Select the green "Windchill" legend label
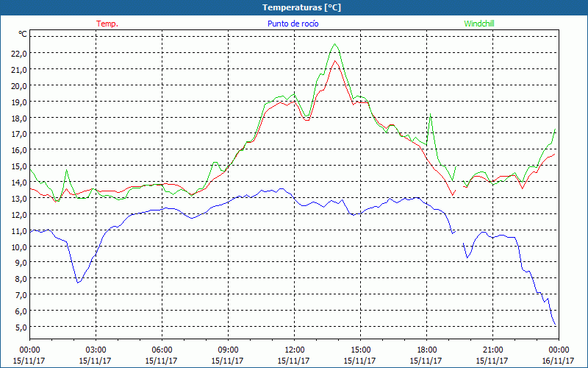 coord(479,24)
